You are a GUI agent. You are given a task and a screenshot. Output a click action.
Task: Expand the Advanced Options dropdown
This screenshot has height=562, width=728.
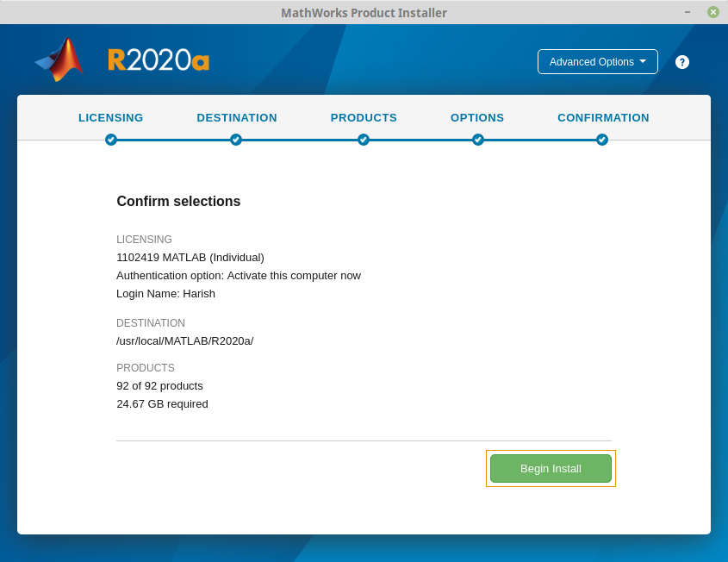point(597,62)
